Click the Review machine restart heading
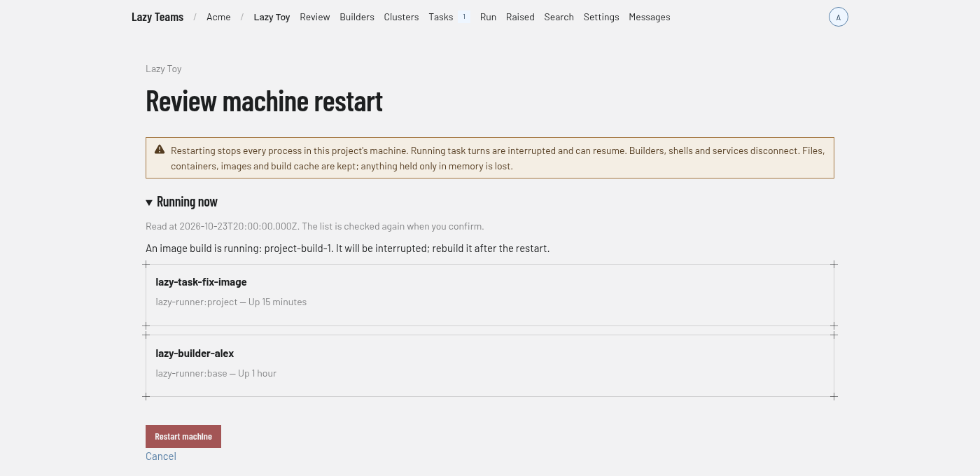The image size is (980, 476). [x=264, y=101]
